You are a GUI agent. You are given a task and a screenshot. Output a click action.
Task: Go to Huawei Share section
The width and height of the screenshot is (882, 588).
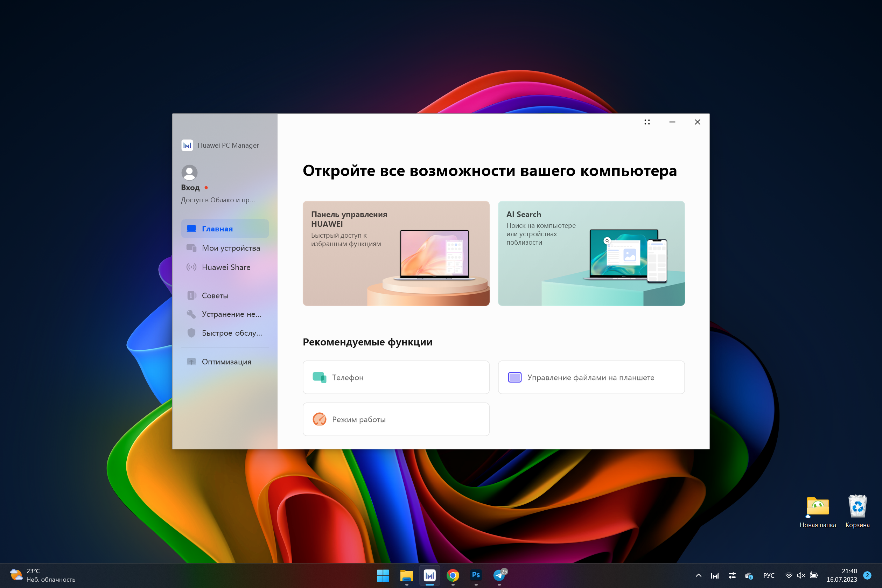point(225,267)
